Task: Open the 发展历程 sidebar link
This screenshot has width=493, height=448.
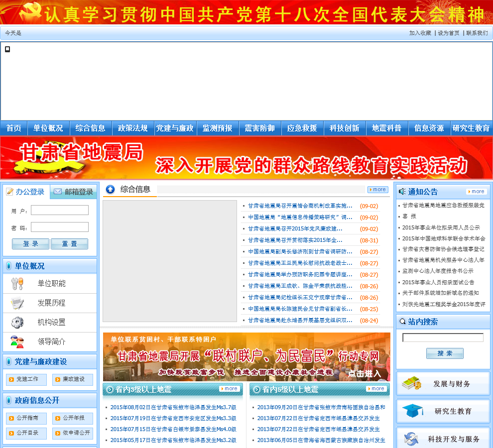Action: coord(52,303)
